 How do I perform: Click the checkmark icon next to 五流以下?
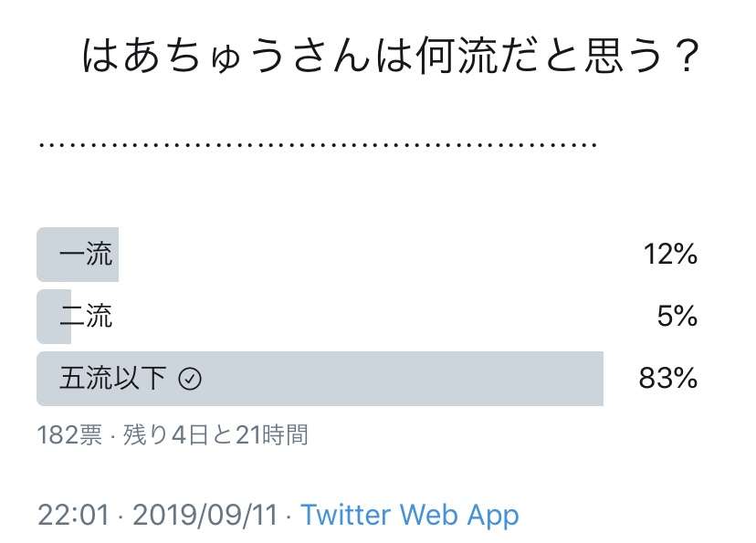(x=190, y=379)
